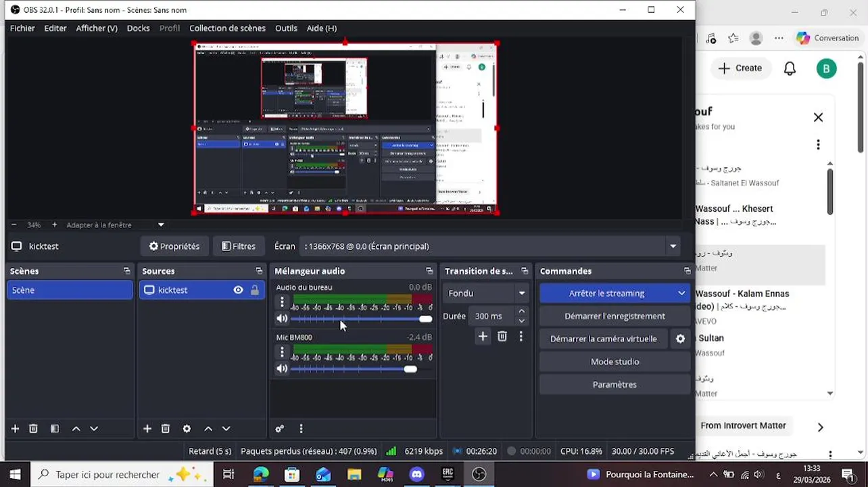Open File Explorer from the taskbar
This screenshot has width=868, height=487.
(x=354, y=475)
